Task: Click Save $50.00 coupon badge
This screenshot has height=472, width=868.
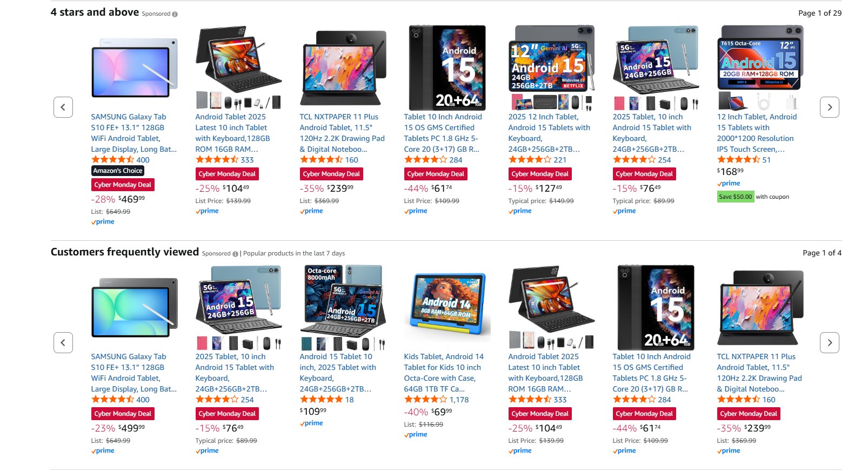Action: coord(736,197)
